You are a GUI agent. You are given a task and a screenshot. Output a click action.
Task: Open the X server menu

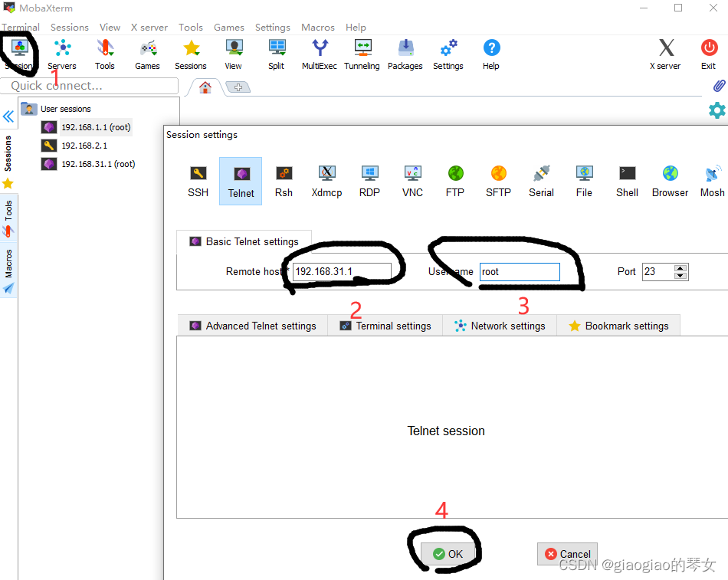(149, 28)
